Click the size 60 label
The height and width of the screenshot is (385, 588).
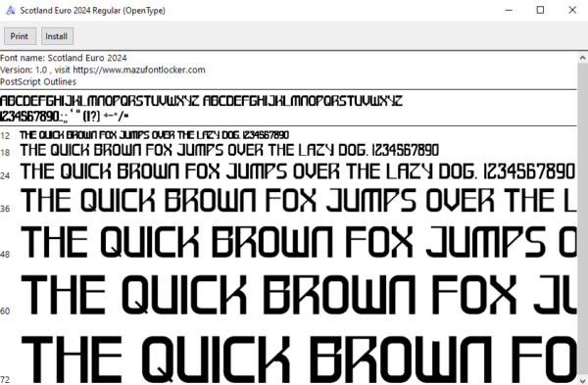[5, 311]
